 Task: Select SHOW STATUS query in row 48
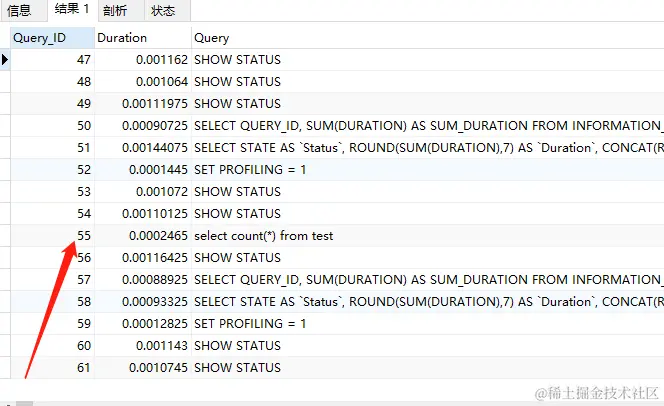point(428,81)
